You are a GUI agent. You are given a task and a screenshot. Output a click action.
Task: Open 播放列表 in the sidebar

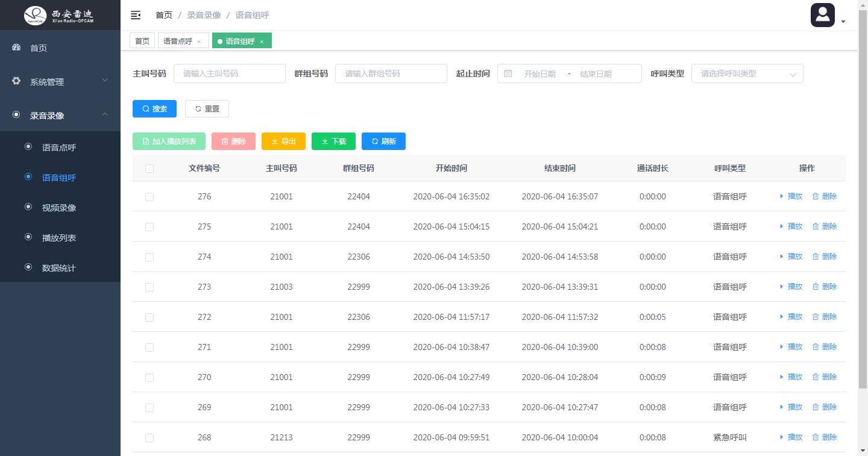click(x=60, y=237)
